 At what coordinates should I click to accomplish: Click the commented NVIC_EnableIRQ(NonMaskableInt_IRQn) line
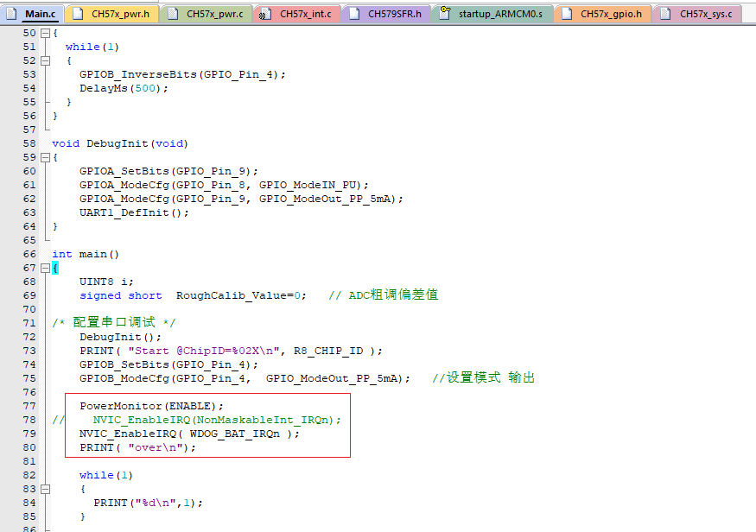216,420
